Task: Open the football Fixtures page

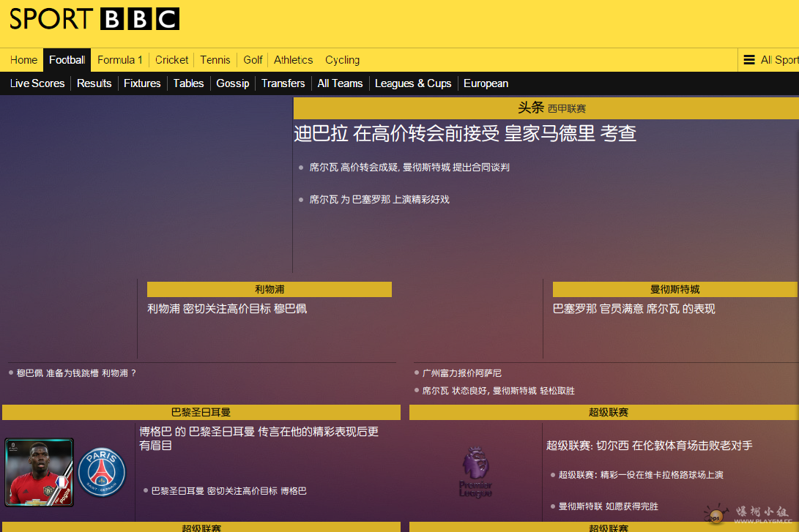Action: (x=142, y=83)
